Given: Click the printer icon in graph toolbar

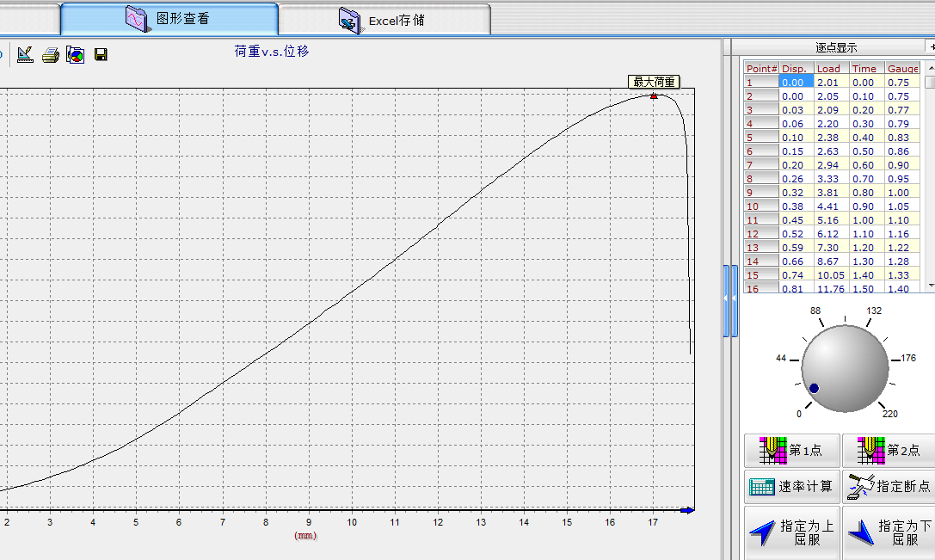Looking at the screenshot, I should [x=51, y=55].
